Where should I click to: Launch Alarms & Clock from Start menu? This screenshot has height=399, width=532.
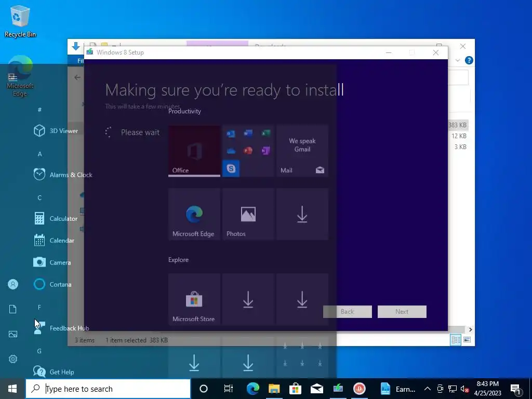click(63, 175)
